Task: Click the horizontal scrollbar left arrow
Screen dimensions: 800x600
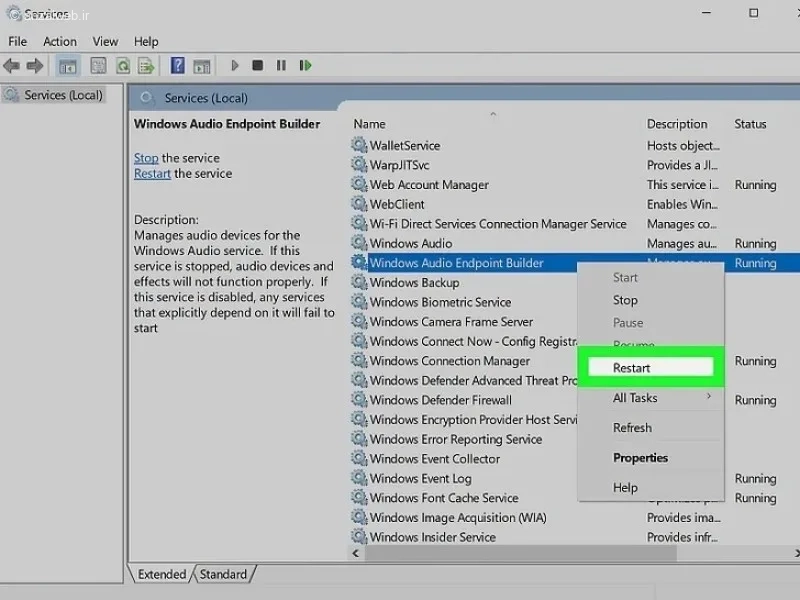Action: 356,553
